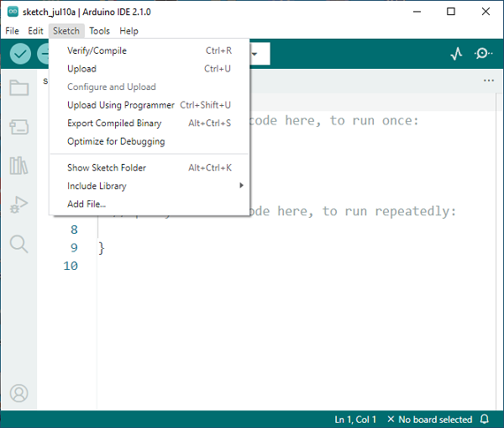This screenshot has height=428, width=504.
Task: Toggle Optimize for Debugging
Action: click(x=150, y=141)
